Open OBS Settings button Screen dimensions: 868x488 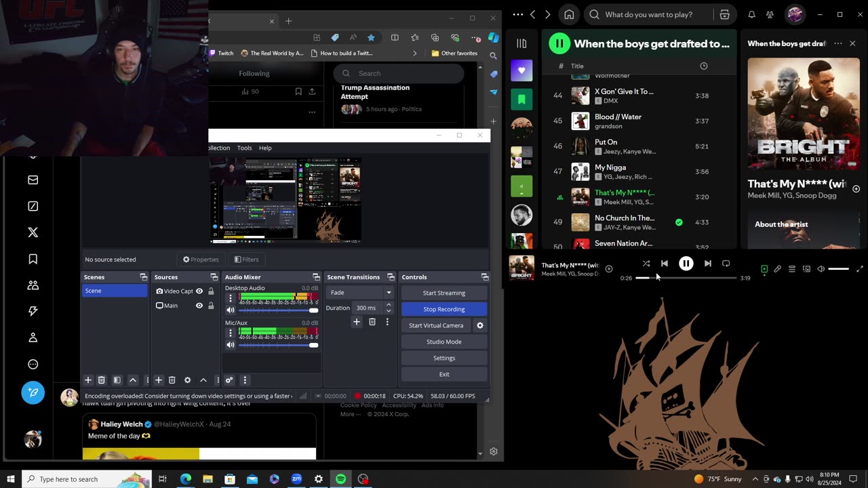(x=444, y=358)
